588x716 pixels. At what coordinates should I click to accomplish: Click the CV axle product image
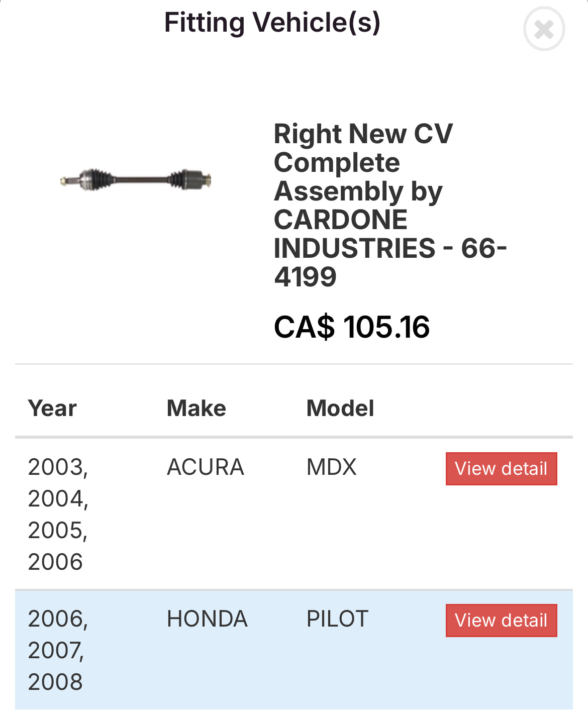click(136, 179)
